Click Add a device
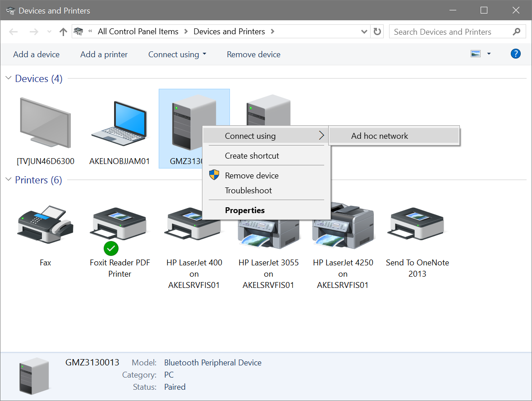 coord(36,54)
